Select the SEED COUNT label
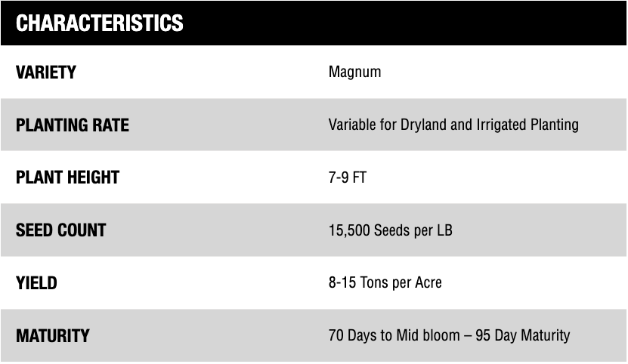Image resolution: width=628 pixels, height=364 pixels. [x=60, y=230]
